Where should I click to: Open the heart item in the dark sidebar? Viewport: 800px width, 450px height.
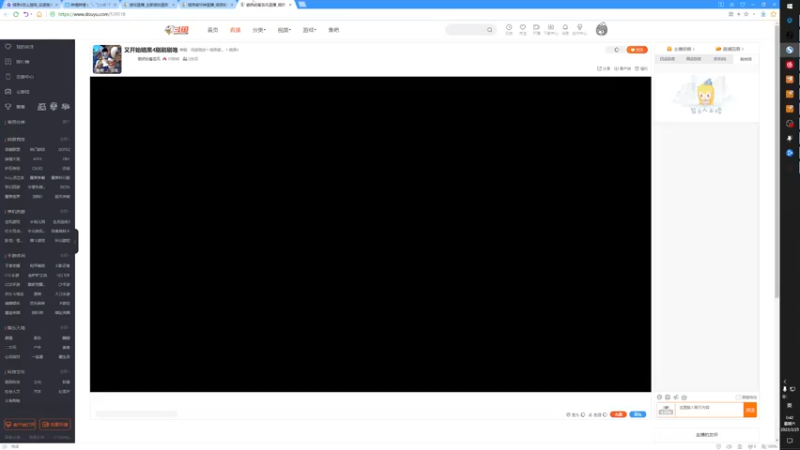[19, 46]
